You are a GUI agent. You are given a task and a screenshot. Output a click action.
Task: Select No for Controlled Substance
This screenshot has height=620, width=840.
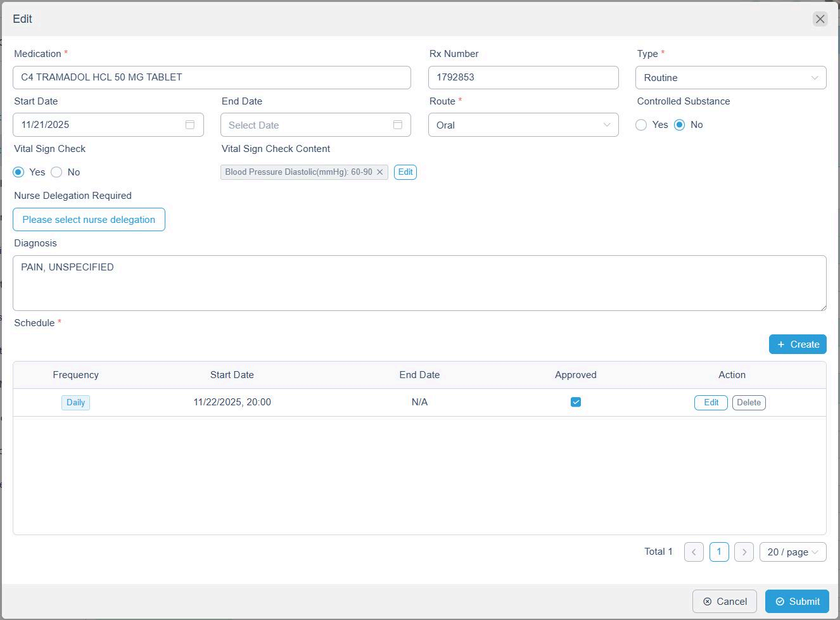680,125
